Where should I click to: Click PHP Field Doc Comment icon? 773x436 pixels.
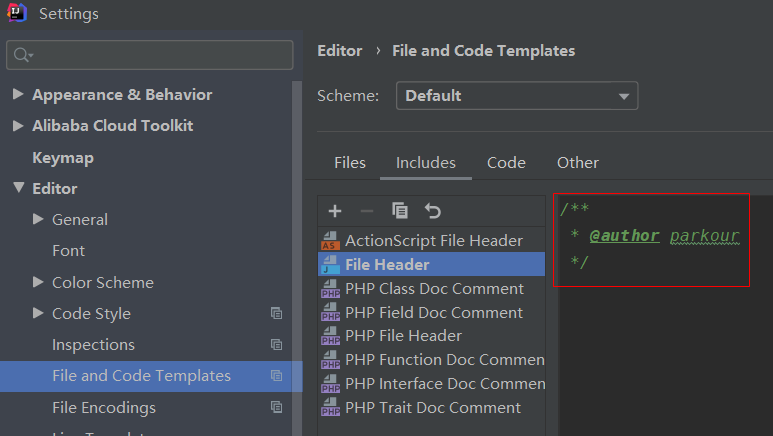[x=330, y=312]
